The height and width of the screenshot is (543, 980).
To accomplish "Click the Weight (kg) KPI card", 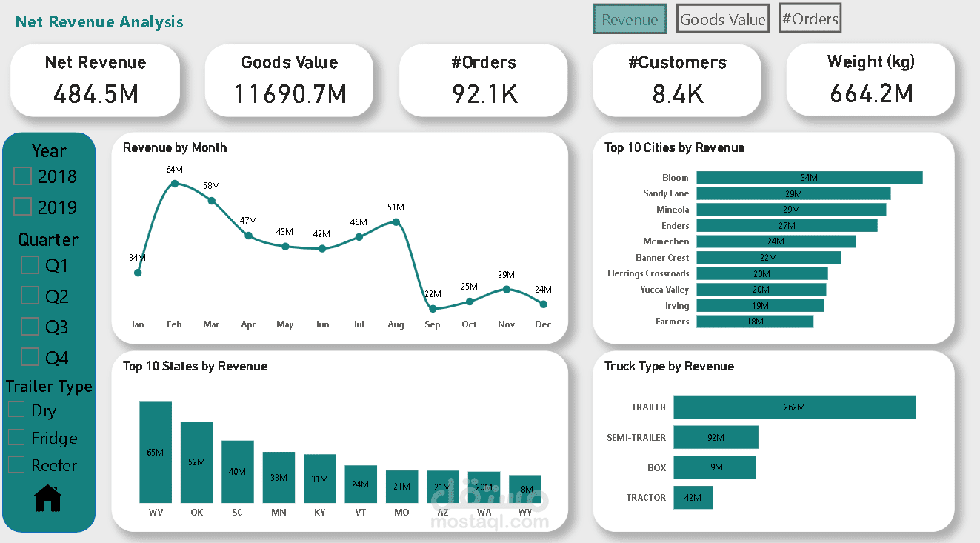I will (x=871, y=79).
